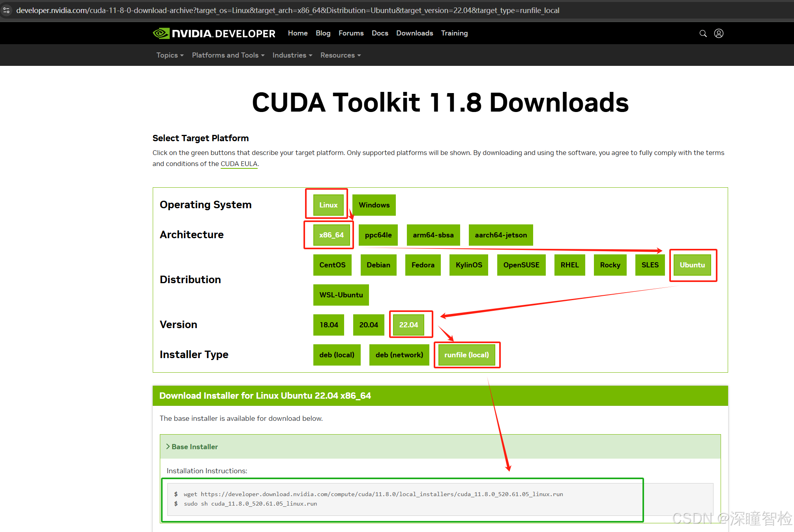Go to Forums in the top navigation

(x=351, y=33)
